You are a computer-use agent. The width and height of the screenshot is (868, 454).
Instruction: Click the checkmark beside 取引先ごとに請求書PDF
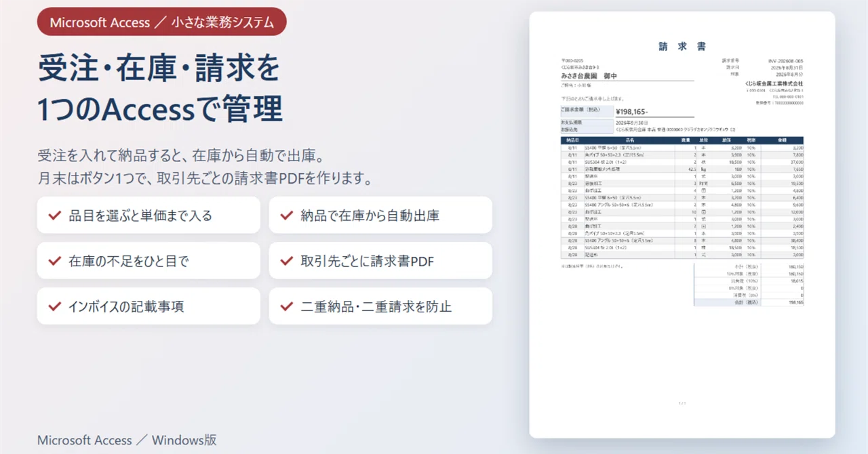287,261
